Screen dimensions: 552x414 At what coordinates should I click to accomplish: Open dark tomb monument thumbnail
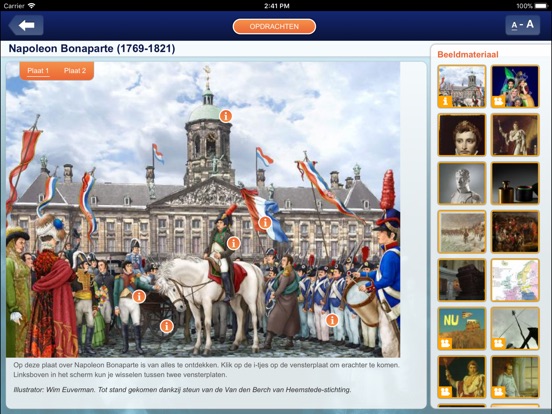(462, 280)
